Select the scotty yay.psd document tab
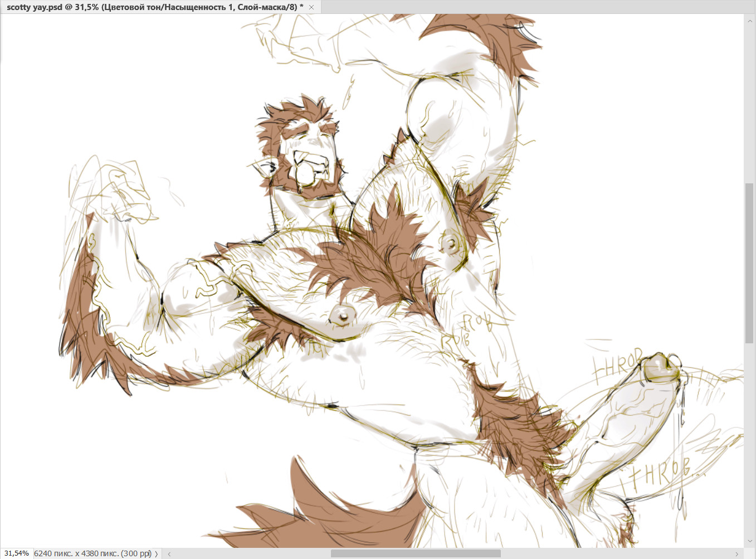 point(154,7)
